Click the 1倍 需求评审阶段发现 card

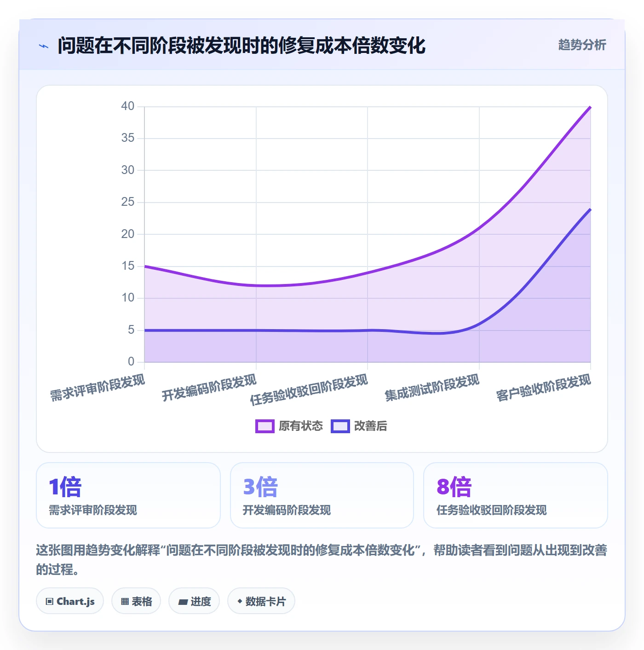[x=128, y=495]
